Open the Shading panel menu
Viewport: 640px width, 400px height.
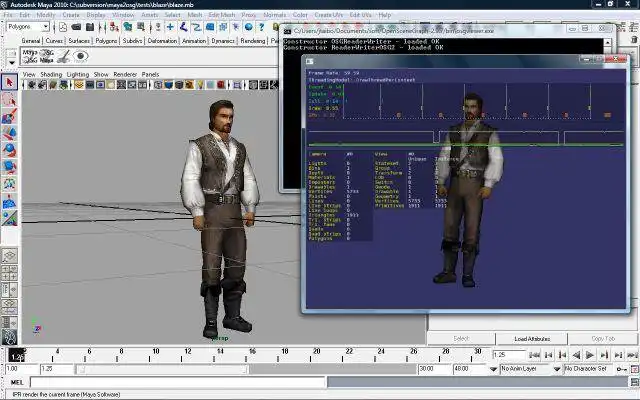coord(50,74)
